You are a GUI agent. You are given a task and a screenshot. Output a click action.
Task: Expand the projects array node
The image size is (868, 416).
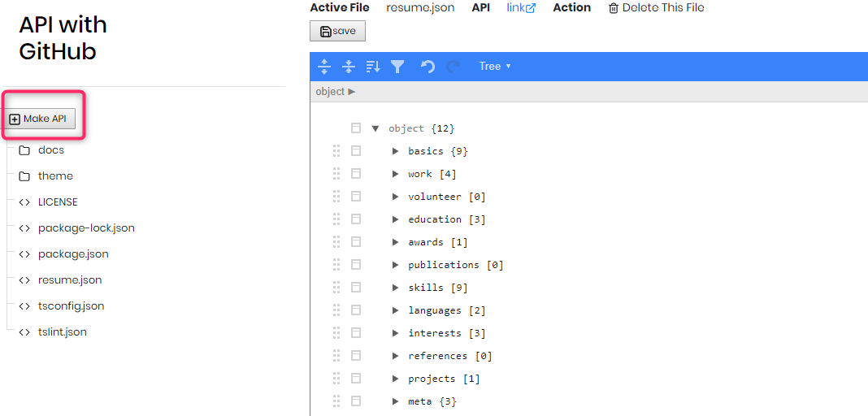tap(395, 379)
